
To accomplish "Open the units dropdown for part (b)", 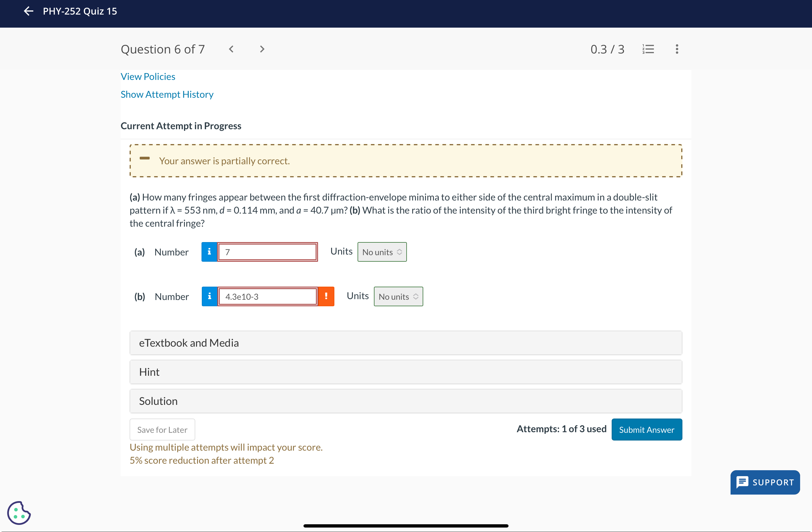I will point(398,296).
